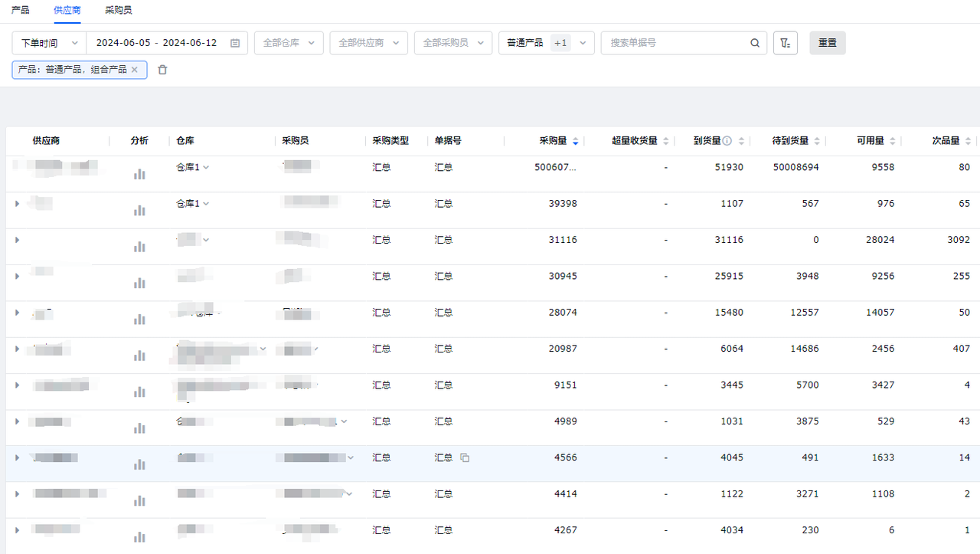
Task: Open the 下单时间 dropdown
Action: coord(49,43)
